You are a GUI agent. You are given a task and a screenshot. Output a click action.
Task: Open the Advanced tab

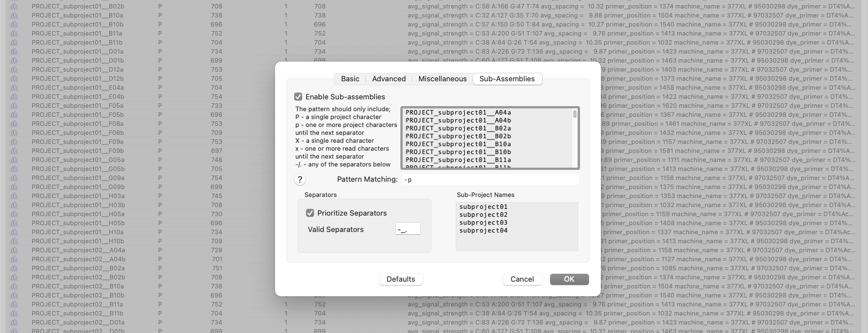click(389, 78)
